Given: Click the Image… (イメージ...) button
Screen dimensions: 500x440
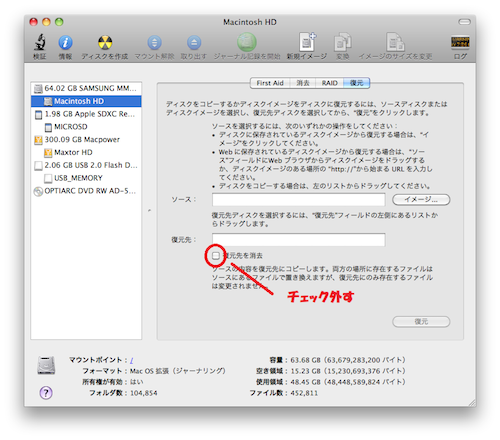Looking at the screenshot, I should pyautogui.click(x=421, y=200).
